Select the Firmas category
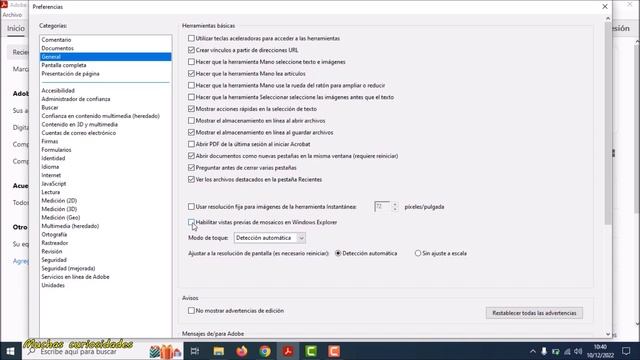Screen dimensions: 640x360 (x=50, y=141)
